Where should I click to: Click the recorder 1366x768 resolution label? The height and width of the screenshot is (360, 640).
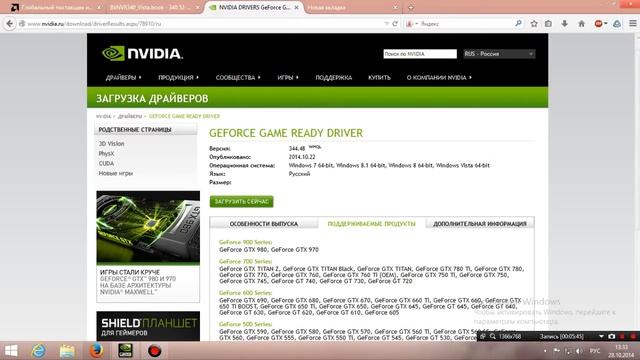tap(510, 336)
